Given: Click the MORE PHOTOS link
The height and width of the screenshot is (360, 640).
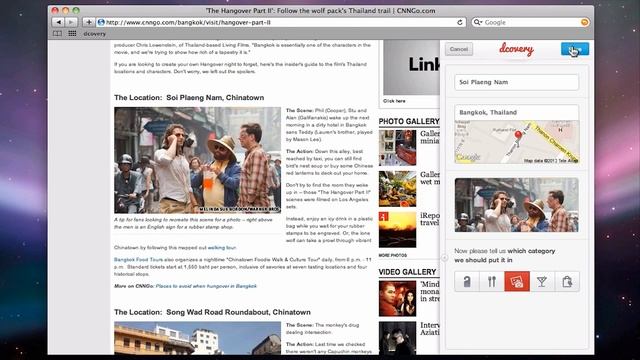Looking at the screenshot, I should pos(393,255).
